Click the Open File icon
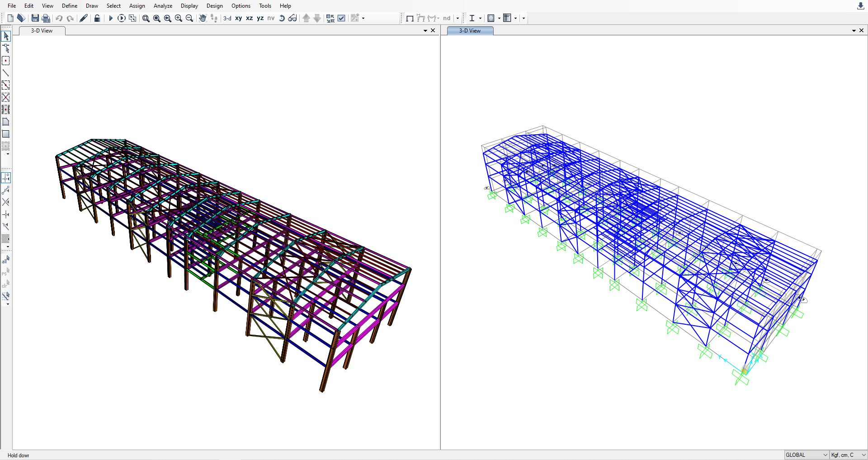Viewport: 868px width, 460px height. coord(21,18)
